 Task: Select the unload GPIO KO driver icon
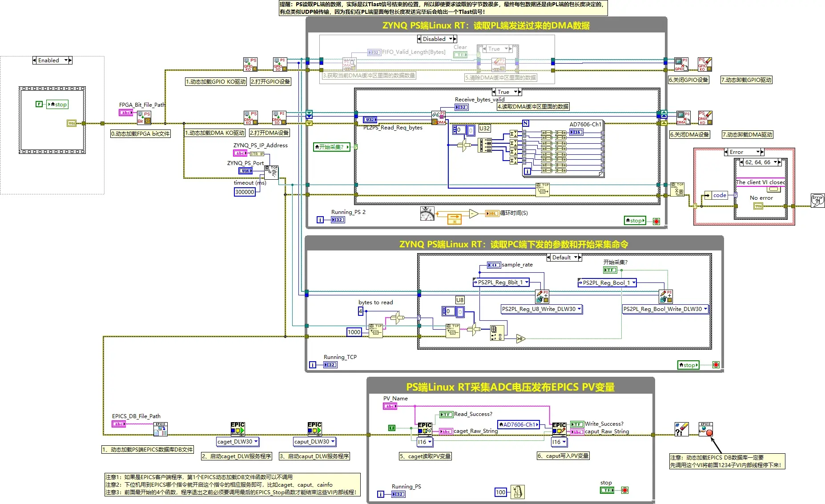[x=705, y=64]
